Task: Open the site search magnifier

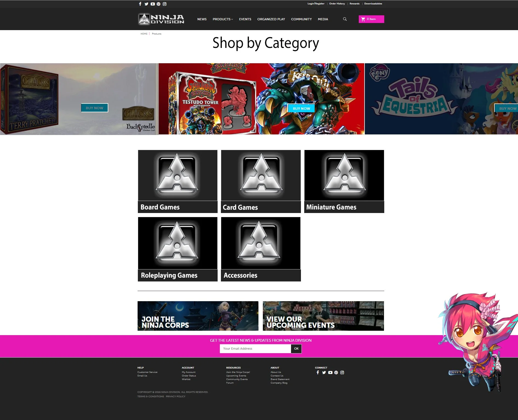Action: point(345,19)
